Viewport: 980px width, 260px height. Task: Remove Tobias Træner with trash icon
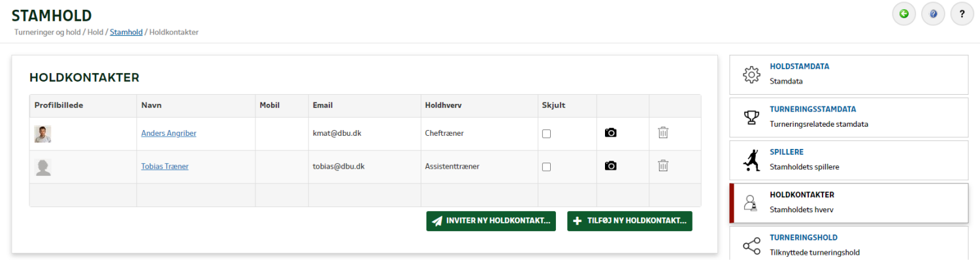point(663,165)
